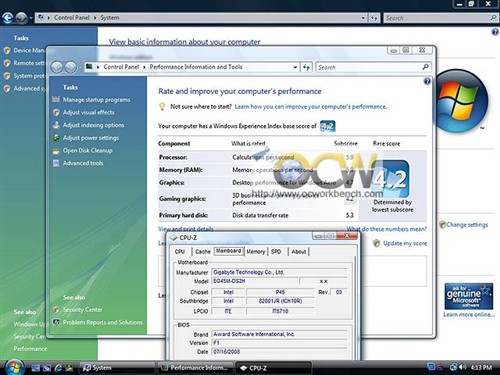
Task: Click help question mark in System window
Action: (495, 32)
